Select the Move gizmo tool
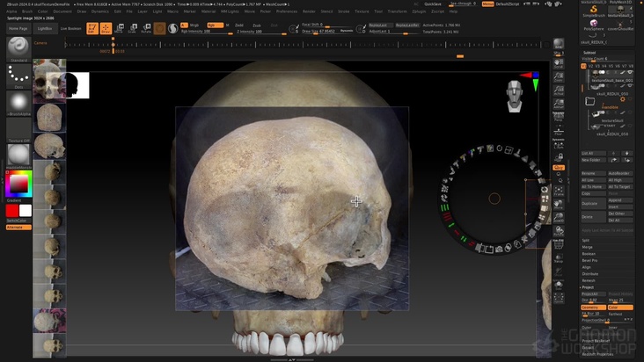The width and height of the screenshot is (644, 362). point(119,28)
